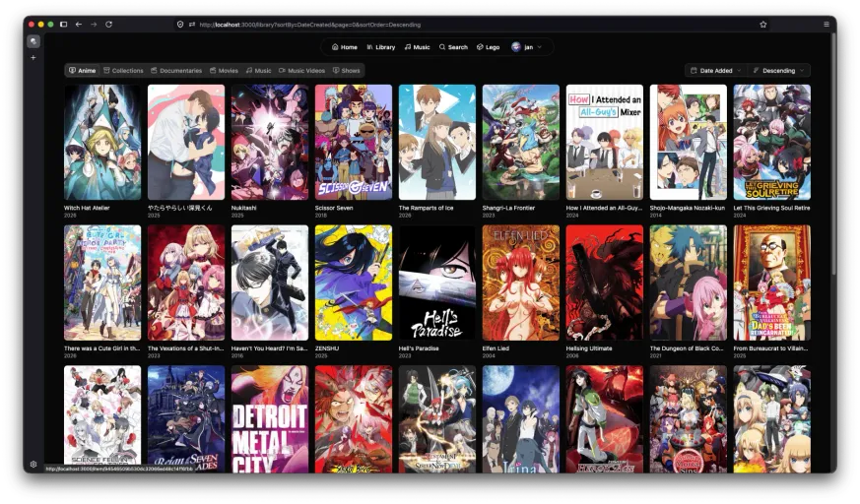Image resolution: width=860 pixels, height=504 pixels.
Task: Click the shield tracking protection icon
Action: (180, 24)
